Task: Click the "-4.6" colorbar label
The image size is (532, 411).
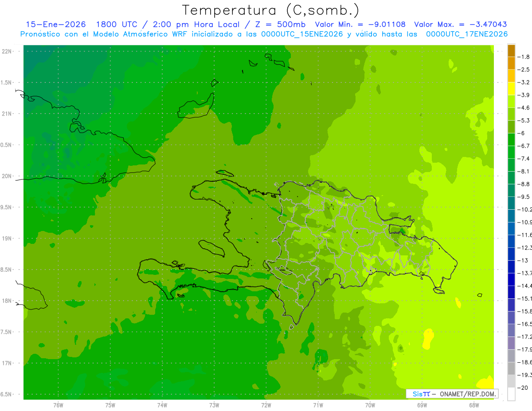Action: coord(524,108)
